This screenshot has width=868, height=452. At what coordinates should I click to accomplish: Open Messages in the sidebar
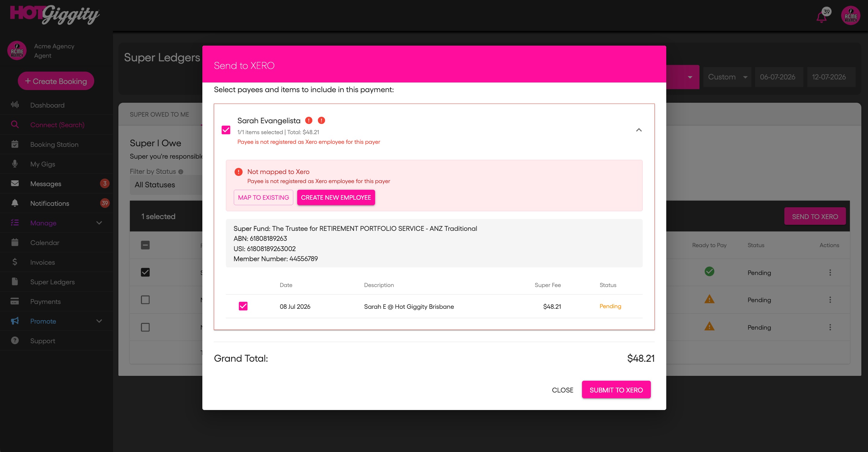coord(56,184)
